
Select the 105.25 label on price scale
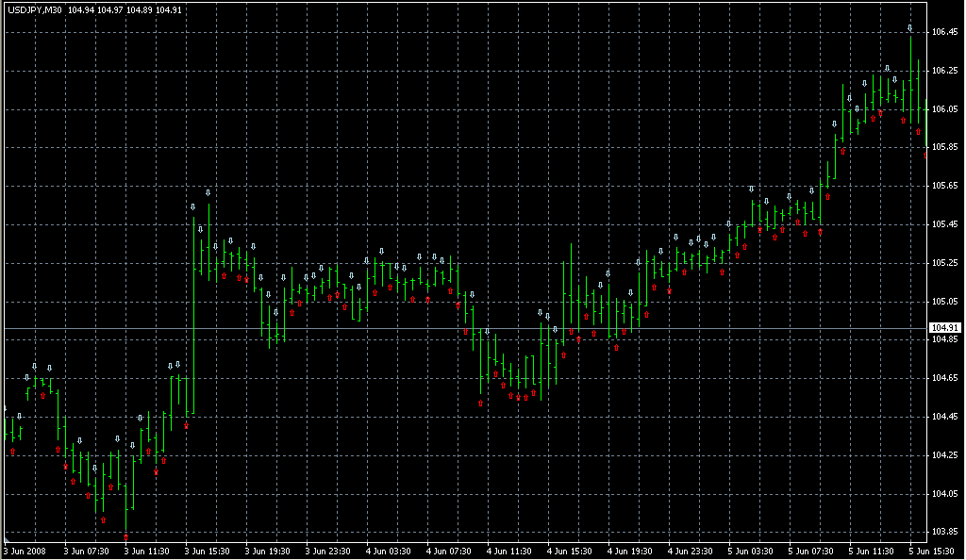coord(944,263)
